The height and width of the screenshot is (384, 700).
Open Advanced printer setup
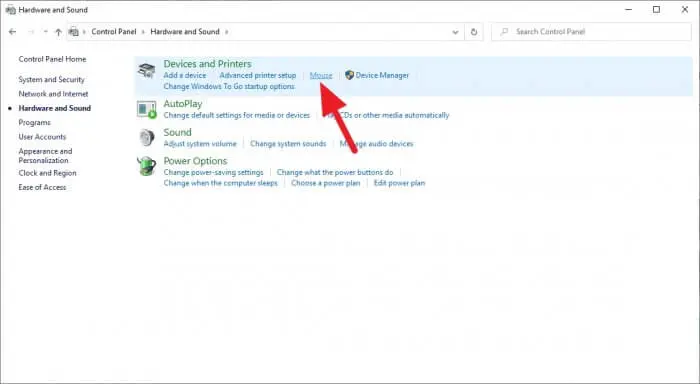(258, 75)
